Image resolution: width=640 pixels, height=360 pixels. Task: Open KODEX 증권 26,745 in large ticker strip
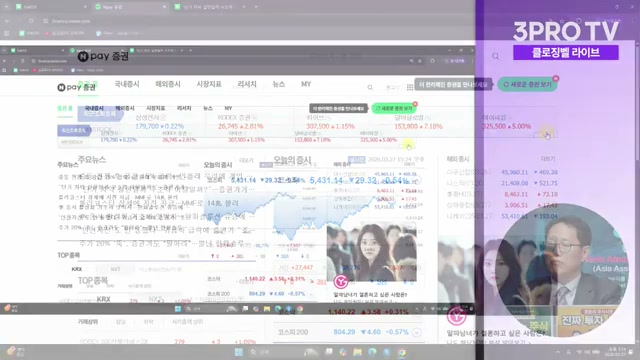pyautogui.click(x=240, y=122)
